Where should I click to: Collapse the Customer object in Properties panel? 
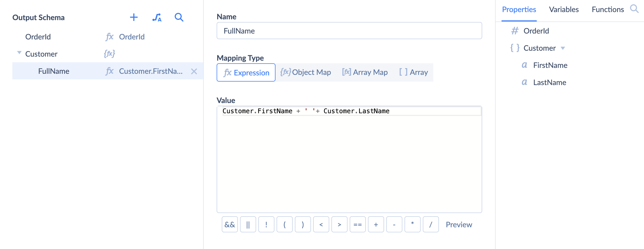coord(563,48)
